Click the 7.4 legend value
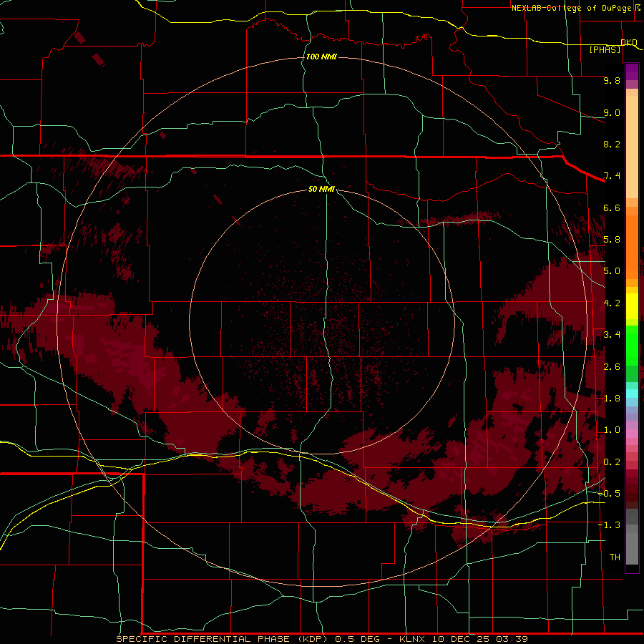This screenshot has height=644, width=644. tap(612, 176)
